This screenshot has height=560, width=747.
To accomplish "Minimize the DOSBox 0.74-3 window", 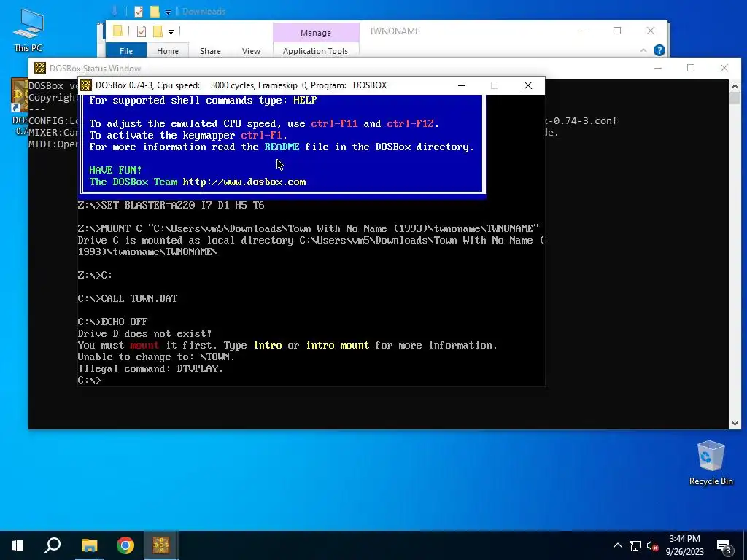I will [462, 85].
